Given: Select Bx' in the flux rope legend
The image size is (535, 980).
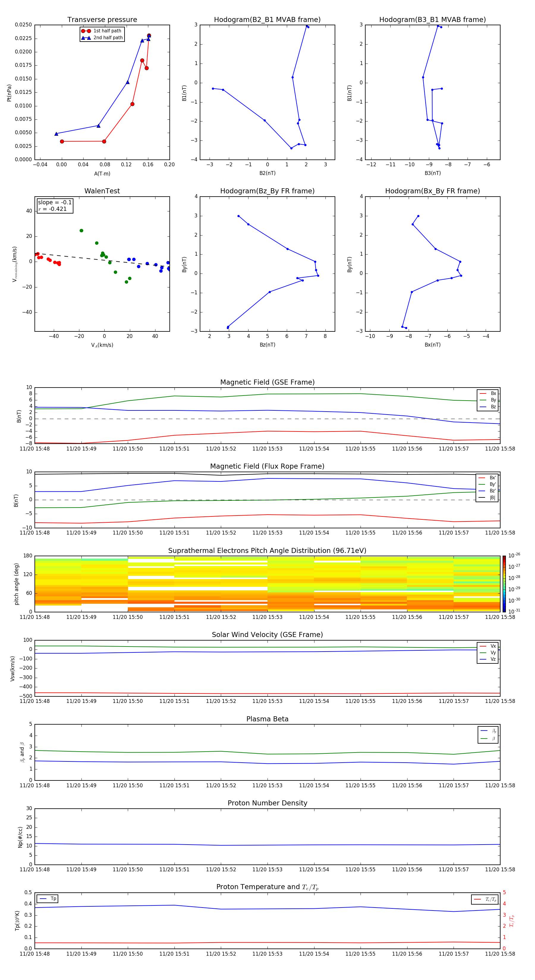Looking at the screenshot, I should point(487,478).
